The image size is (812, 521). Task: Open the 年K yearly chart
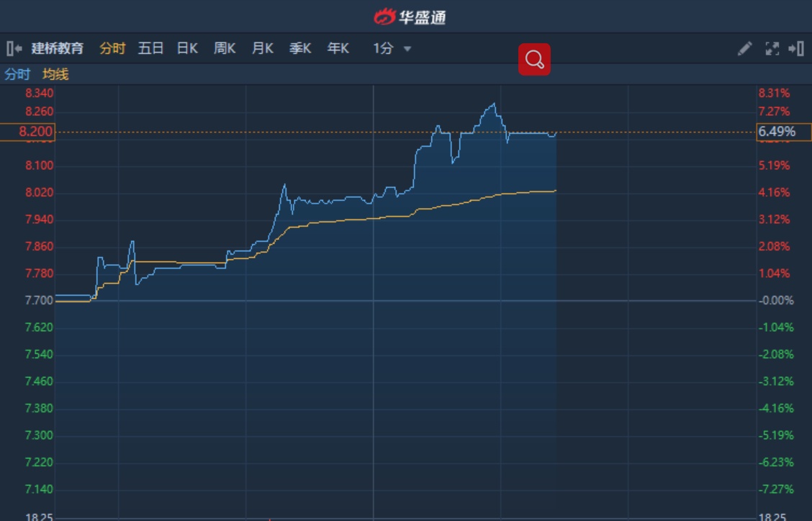coord(338,49)
